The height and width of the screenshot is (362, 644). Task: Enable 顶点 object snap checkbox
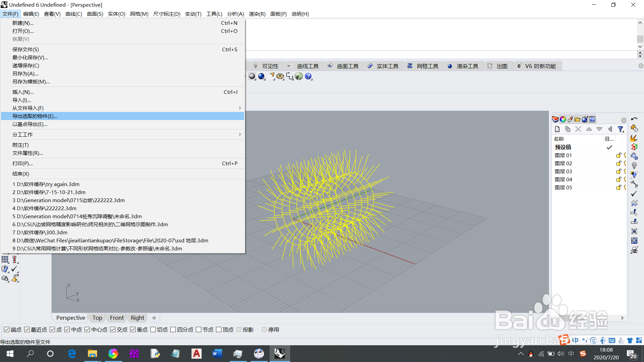click(219, 330)
